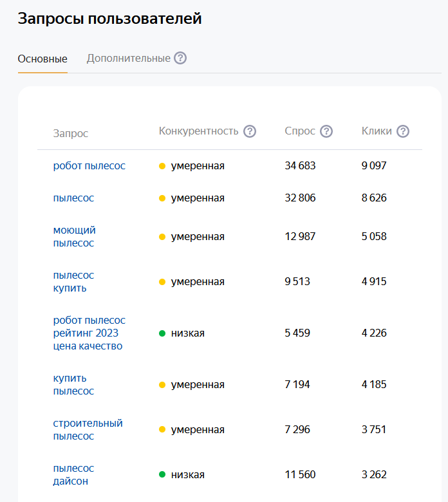This screenshot has width=448, height=502.
Task: Click умеренная in робот пылесос row
Action: (x=198, y=166)
